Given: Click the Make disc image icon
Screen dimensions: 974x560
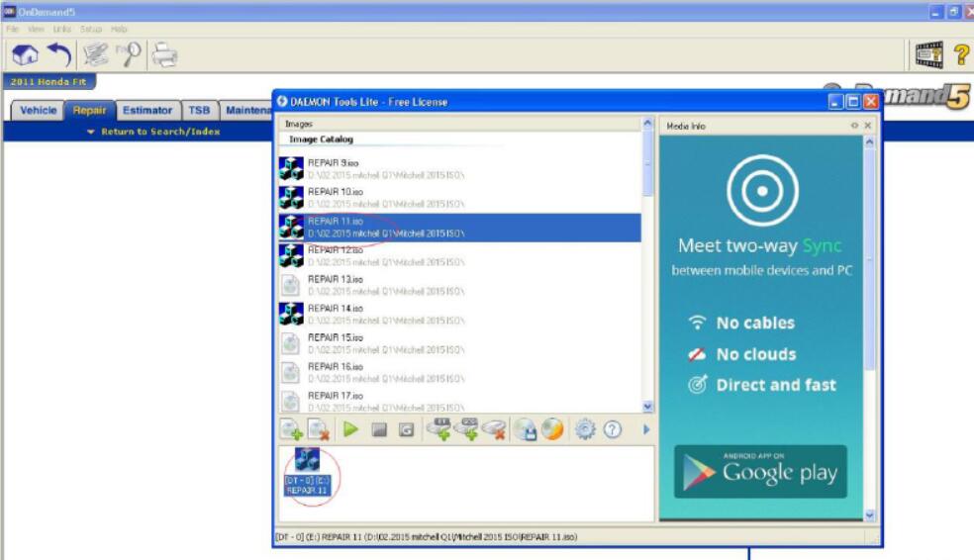Looking at the screenshot, I should [526, 429].
